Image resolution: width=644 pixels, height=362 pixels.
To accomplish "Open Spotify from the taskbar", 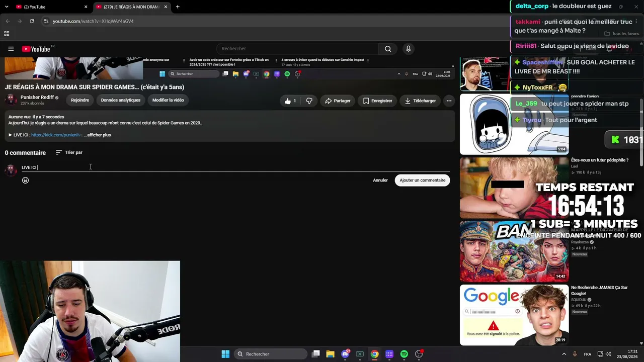I will coord(404,354).
